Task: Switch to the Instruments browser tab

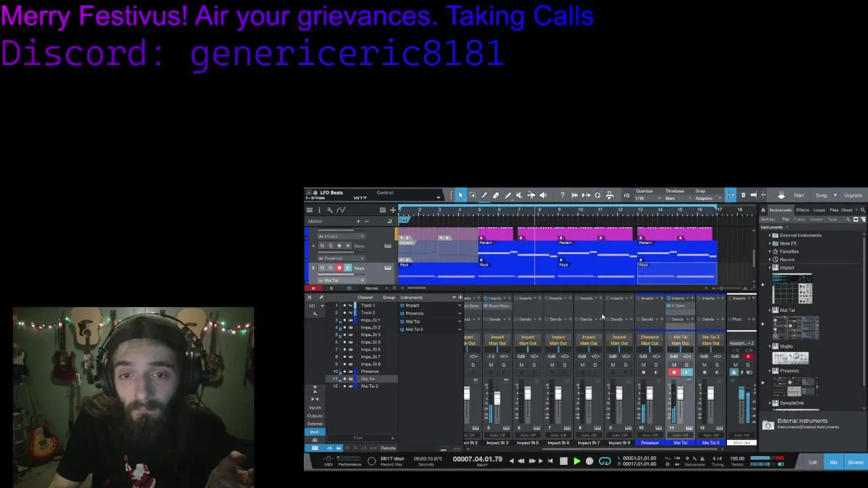Action: coord(781,210)
